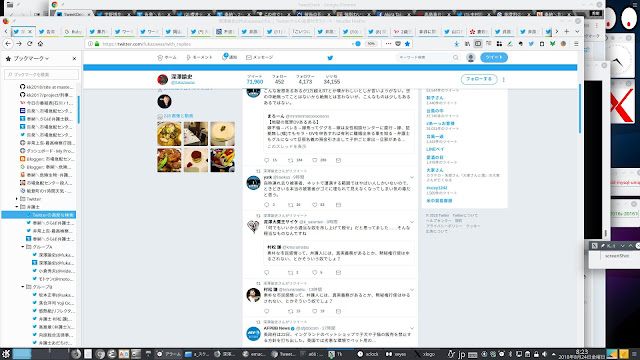Viewport: 640px width, 360px height.
Task: View the フォロー count 452
Action: click(280, 79)
